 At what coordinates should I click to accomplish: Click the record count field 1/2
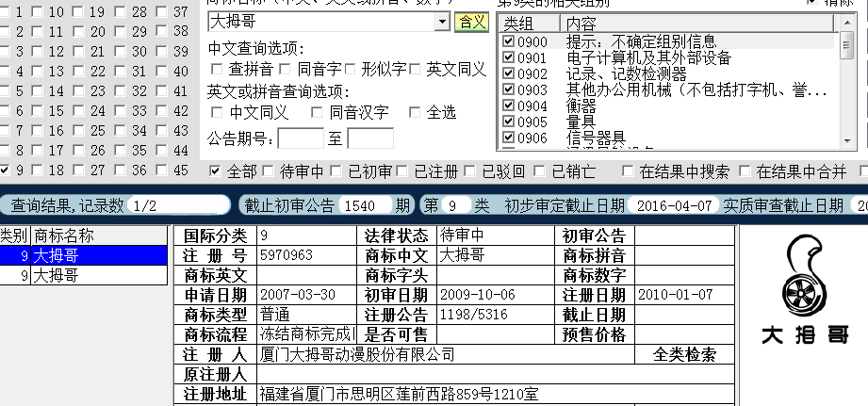pyautogui.click(x=178, y=206)
